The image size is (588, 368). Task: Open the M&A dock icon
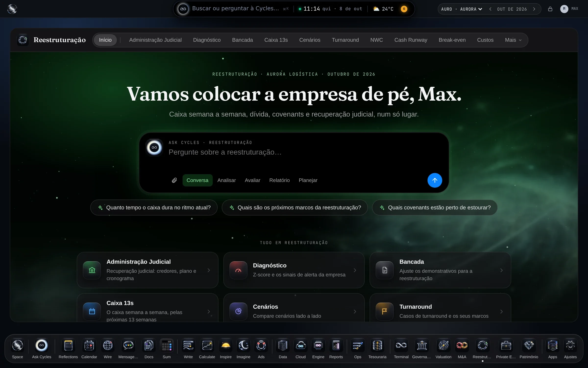[462, 345]
